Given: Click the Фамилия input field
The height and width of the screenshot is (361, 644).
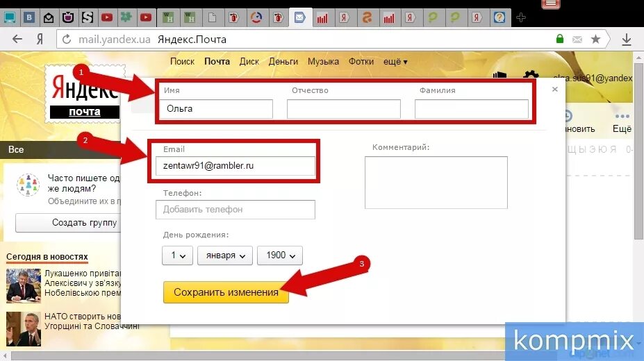Looking at the screenshot, I should 472,109.
